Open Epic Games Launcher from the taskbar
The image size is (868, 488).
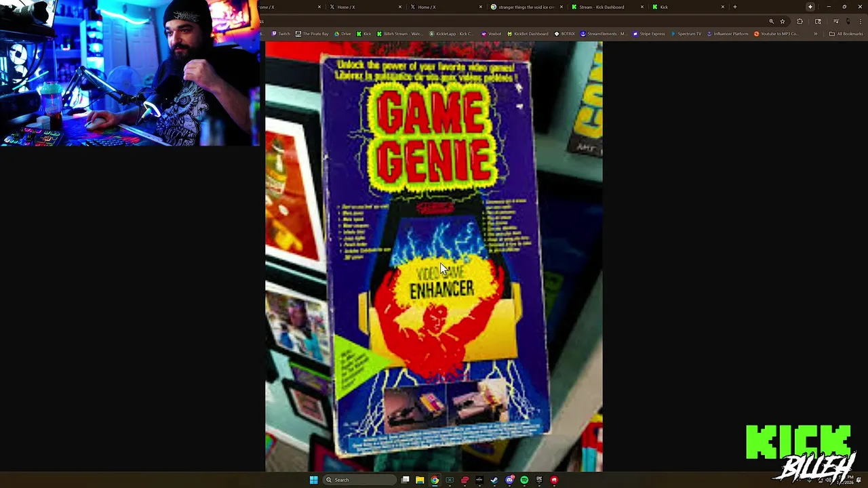pos(539,480)
